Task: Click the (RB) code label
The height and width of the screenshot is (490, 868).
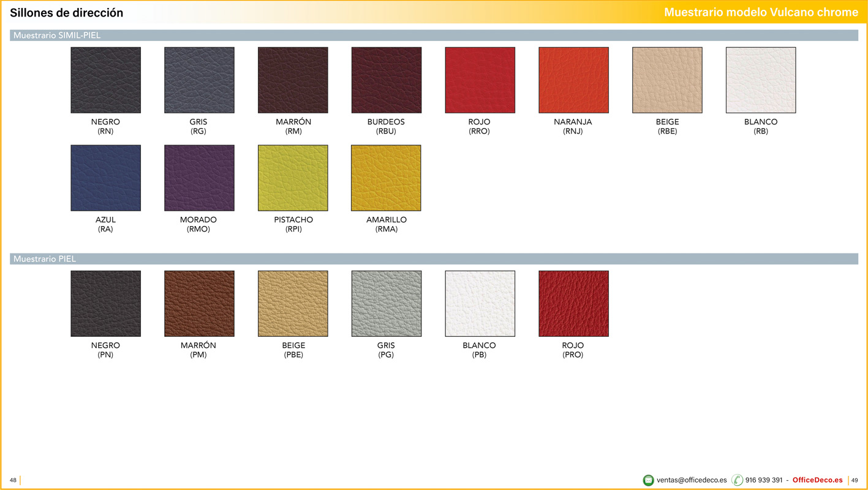Action: tap(761, 131)
